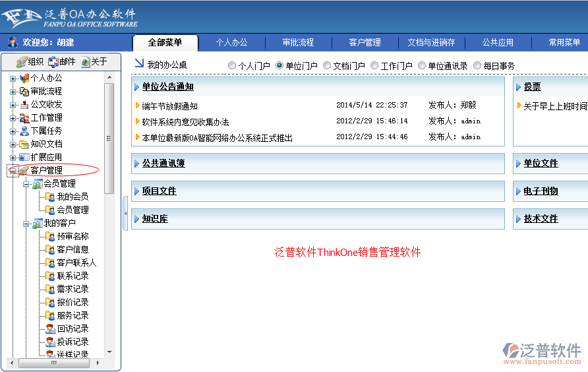Open the 知识库 panel link

click(x=155, y=219)
